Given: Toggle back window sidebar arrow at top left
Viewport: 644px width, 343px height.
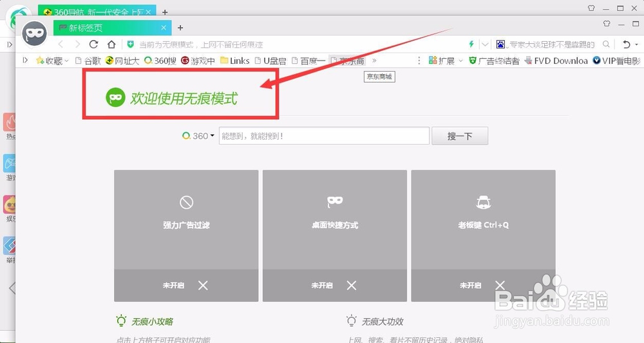Looking at the screenshot, I should pyautogui.click(x=10, y=44).
